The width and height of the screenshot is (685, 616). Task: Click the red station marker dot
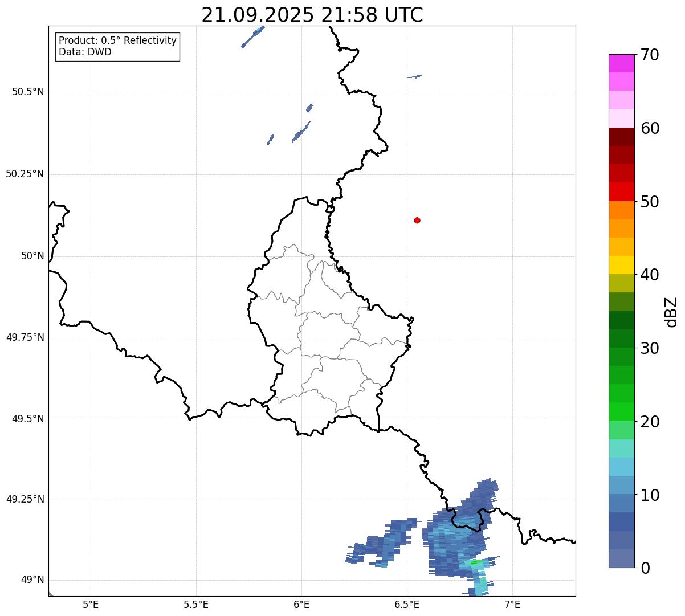coord(417,220)
